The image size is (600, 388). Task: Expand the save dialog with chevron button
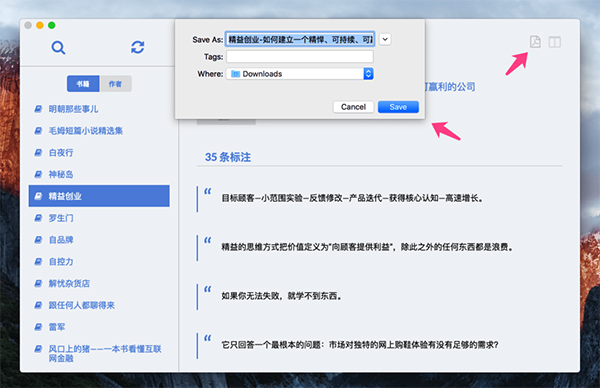[x=385, y=39]
